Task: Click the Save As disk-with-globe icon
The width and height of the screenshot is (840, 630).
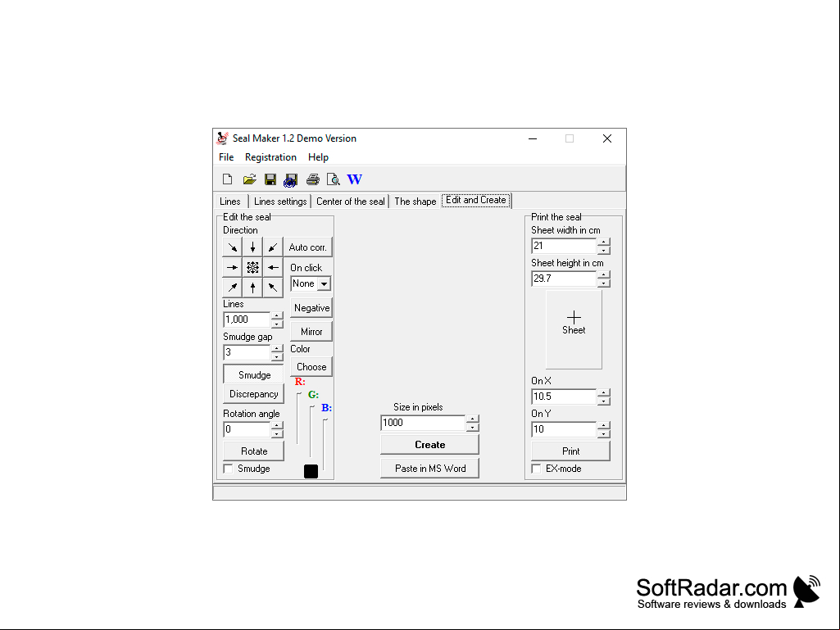Action: pyautogui.click(x=291, y=179)
